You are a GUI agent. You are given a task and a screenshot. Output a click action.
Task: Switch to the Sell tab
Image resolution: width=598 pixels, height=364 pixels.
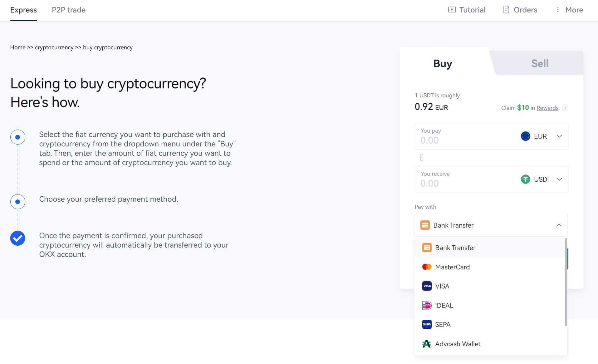pos(540,63)
